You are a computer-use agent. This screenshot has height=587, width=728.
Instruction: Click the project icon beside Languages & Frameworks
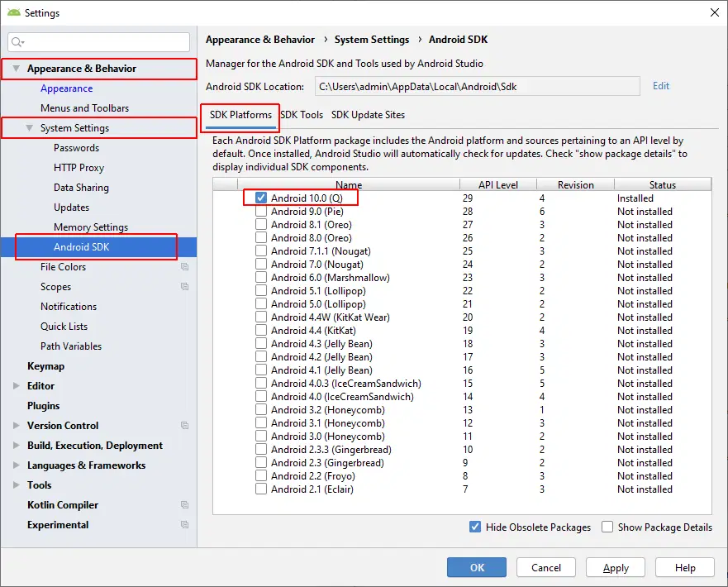tap(185, 465)
